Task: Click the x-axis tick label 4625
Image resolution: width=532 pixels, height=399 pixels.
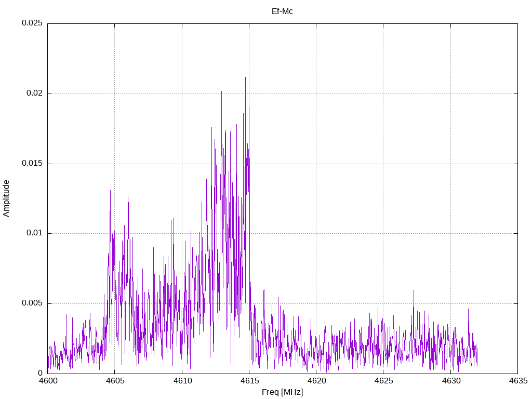Action: [383, 381]
